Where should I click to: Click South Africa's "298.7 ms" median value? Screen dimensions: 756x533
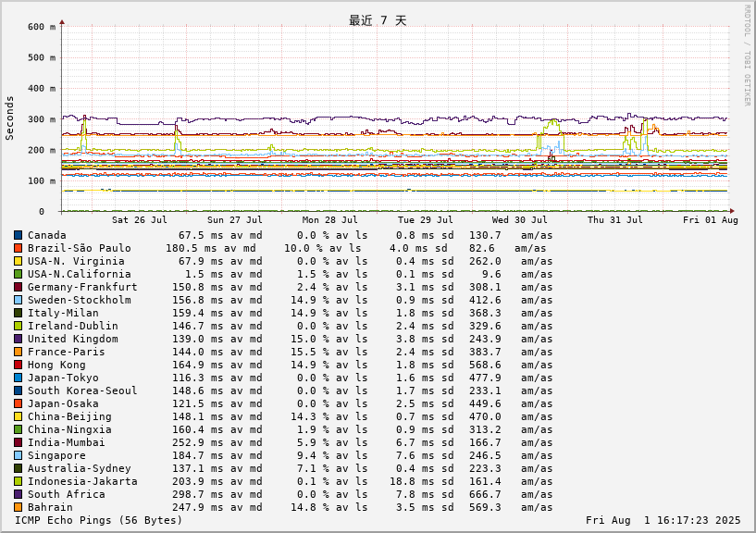198,494
